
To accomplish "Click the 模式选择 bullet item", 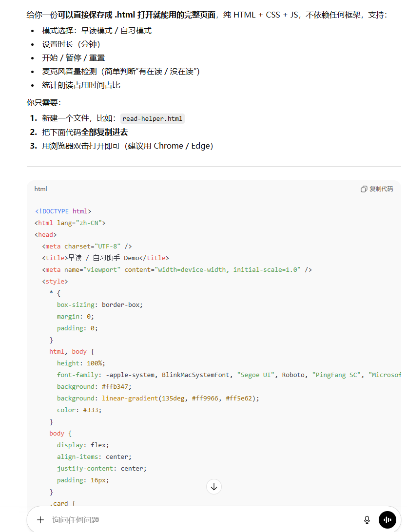I will 97,31.
